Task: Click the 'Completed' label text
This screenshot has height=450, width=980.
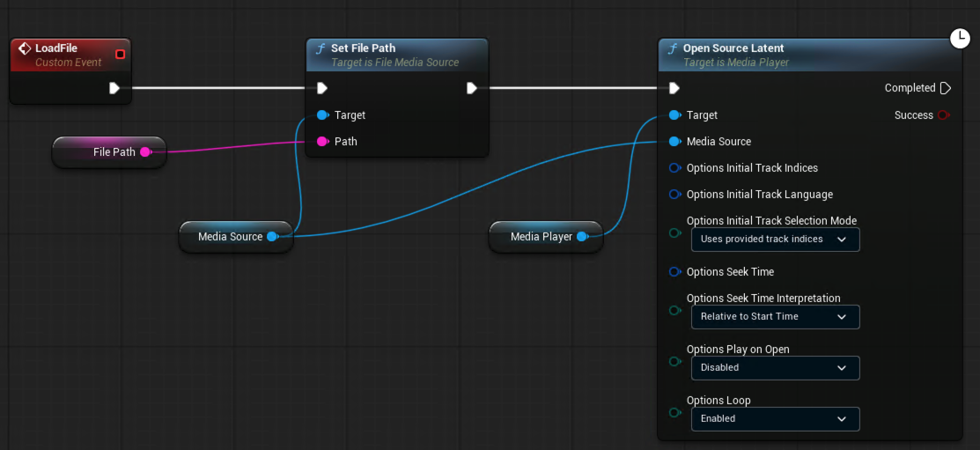Action: 910,88
